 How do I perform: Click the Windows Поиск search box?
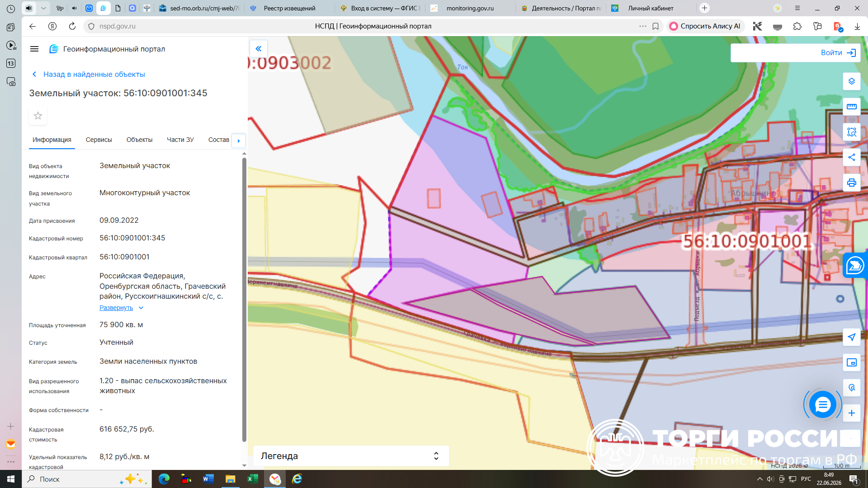[x=87, y=479]
